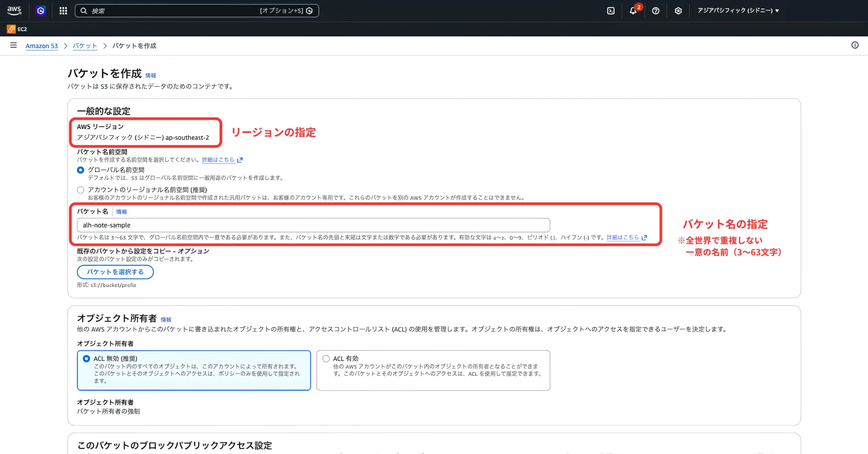Open the notifications bell icon
Viewport: 868px width, 454px height.
point(633,11)
